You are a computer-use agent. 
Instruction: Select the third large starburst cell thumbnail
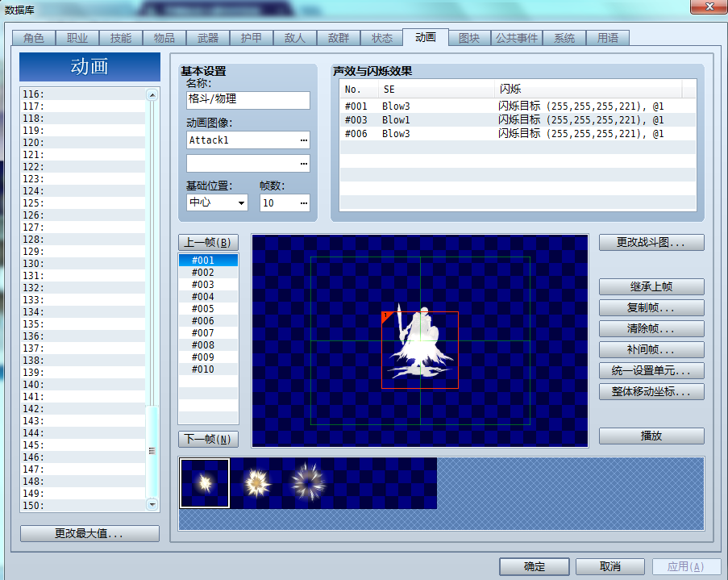307,483
